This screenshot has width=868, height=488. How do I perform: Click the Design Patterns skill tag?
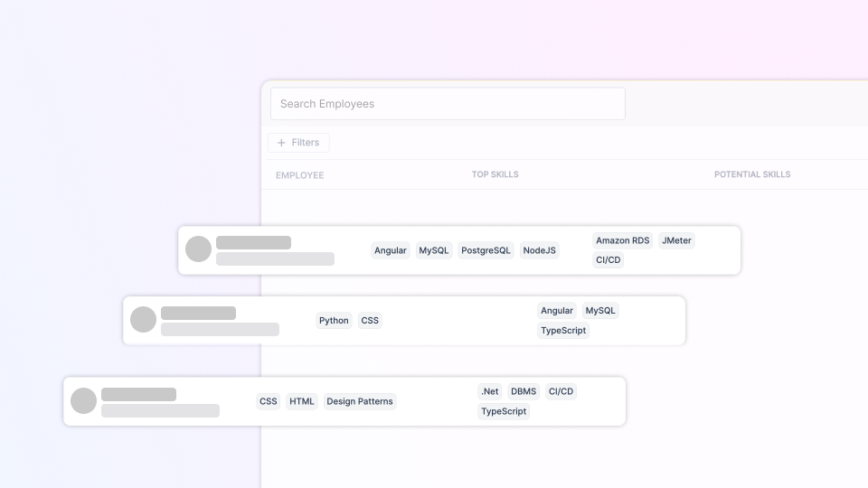[360, 401]
